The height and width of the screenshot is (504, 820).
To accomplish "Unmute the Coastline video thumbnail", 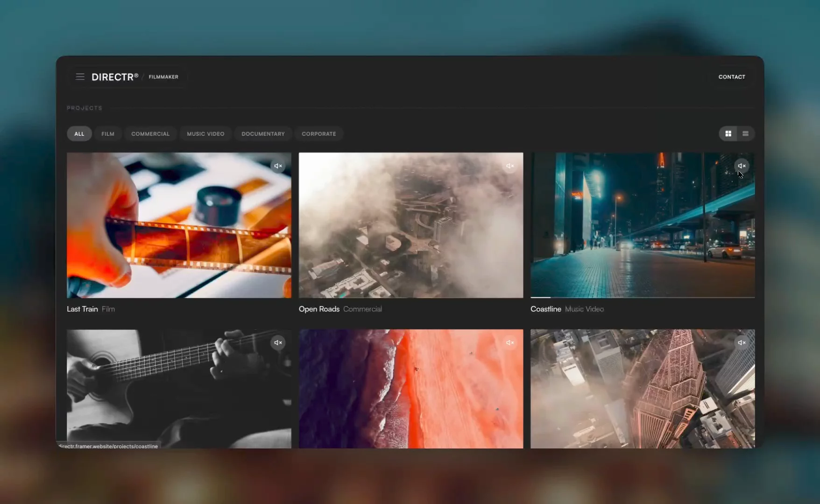I will (x=742, y=166).
